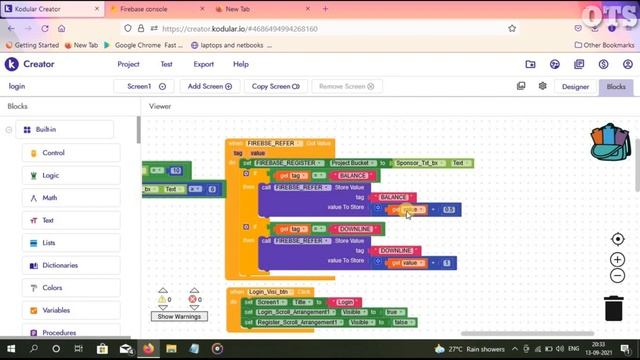Switch to the New Tab browser tab
The height and width of the screenshot is (360, 640).
(262, 9)
